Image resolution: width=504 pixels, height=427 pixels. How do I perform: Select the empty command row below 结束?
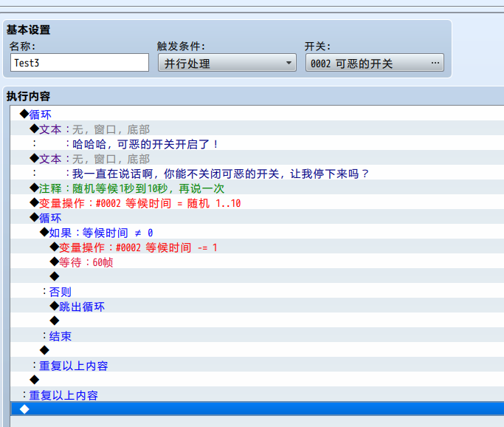pos(257,350)
